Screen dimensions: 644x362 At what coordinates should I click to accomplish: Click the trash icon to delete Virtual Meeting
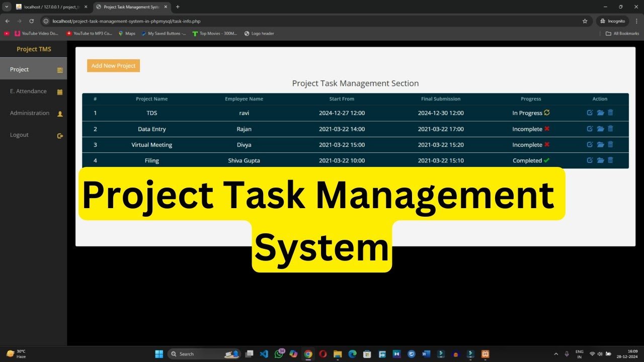coord(610,144)
